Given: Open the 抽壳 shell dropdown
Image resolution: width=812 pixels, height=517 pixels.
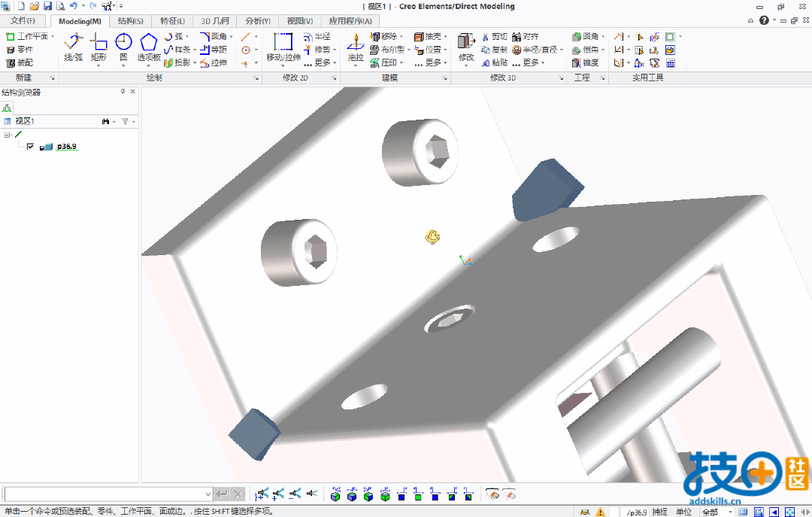Looking at the screenshot, I should 445,36.
